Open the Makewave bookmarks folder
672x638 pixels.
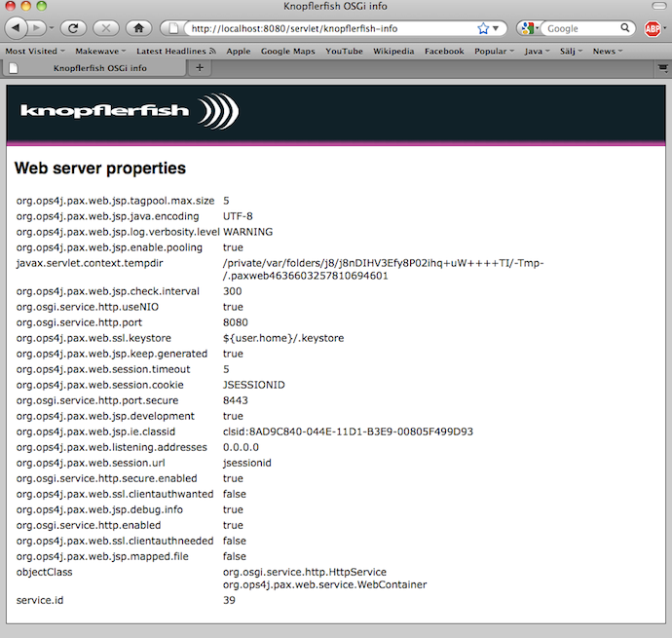100,51
